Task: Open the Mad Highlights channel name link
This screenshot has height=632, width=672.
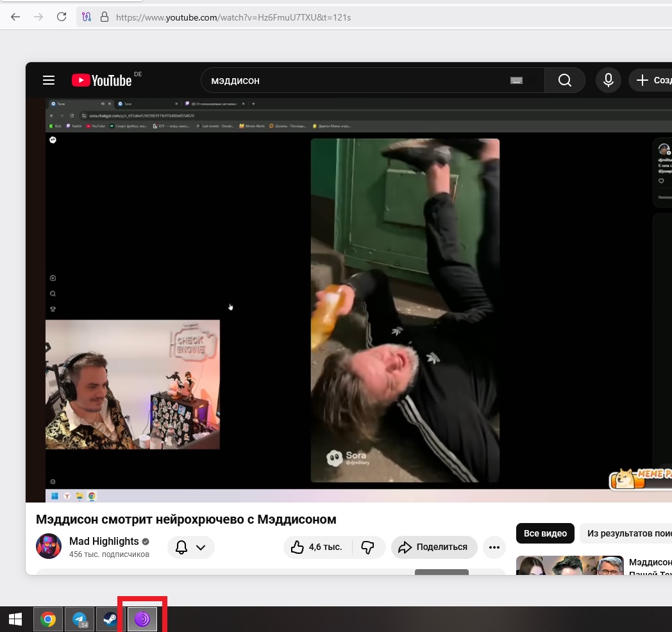Action: [104, 541]
